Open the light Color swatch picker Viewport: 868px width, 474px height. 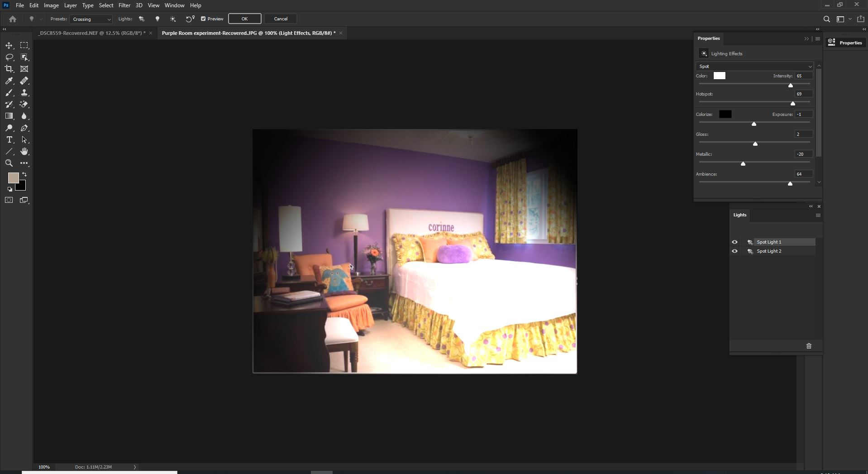pos(719,76)
